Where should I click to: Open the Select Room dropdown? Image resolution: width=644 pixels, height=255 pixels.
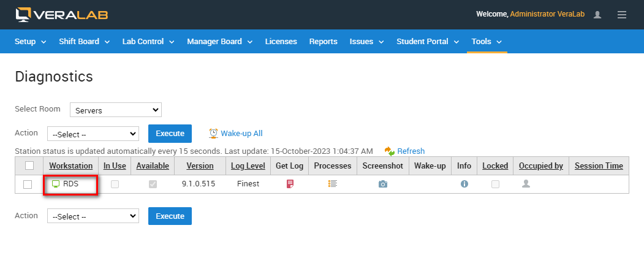click(x=116, y=110)
